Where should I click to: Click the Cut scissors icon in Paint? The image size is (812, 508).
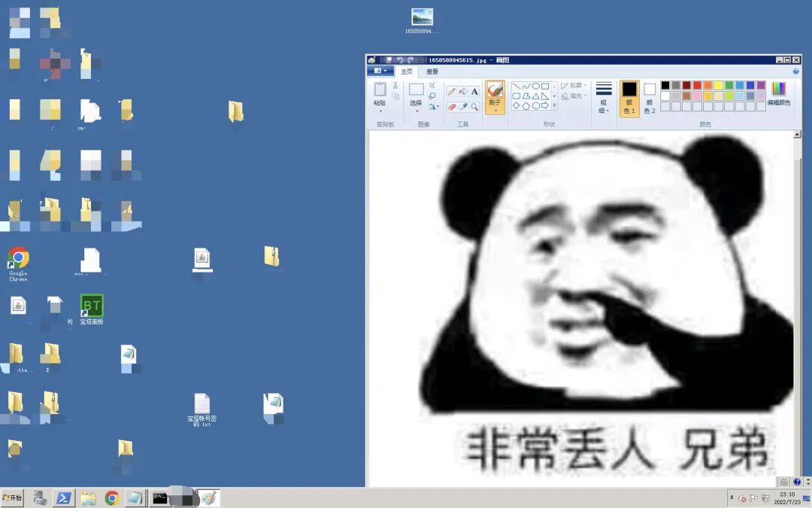coord(395,86)
